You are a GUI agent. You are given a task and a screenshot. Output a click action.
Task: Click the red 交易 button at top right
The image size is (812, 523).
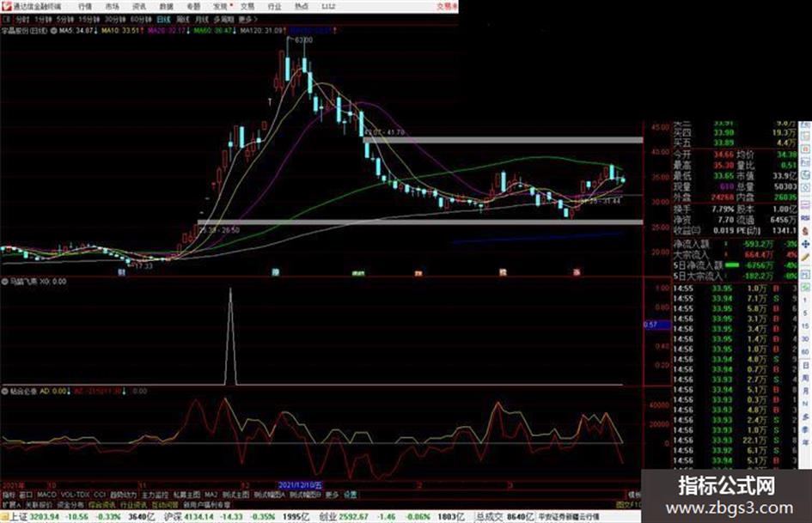point(446,6)
